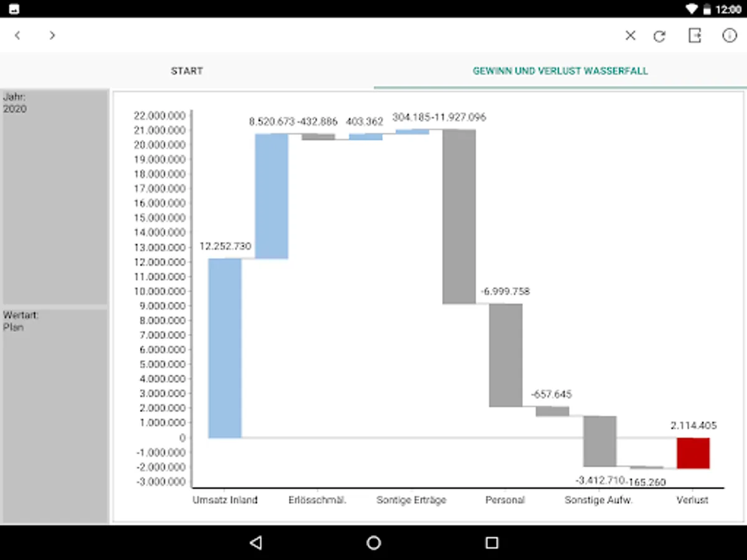Click the Sonstige Erträge axis label
The height and width of the screenshot is (560, 747).
411,500
